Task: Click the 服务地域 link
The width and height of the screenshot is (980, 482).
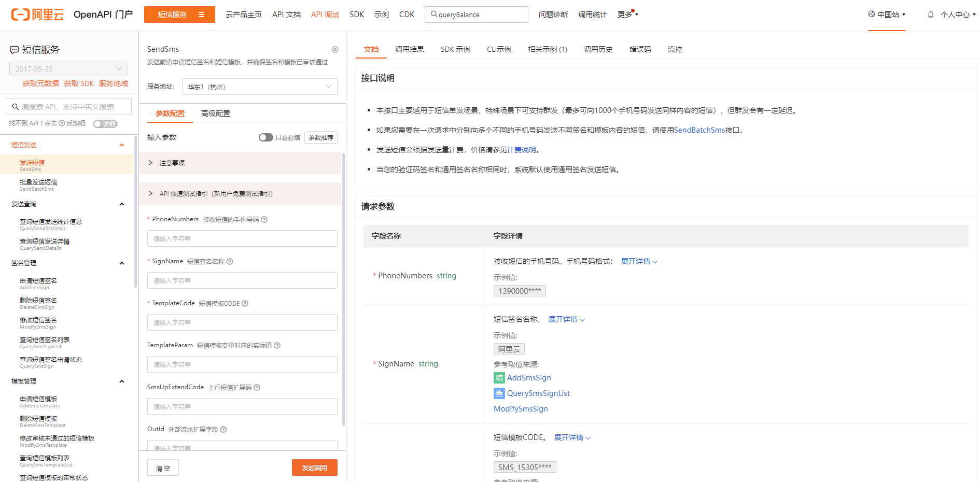Action: coord(114,83)
